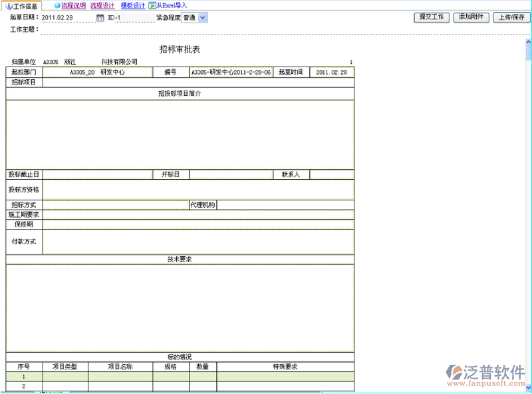
Task: Click the green 从Excel导入 icon
Action: coord(152,5)
